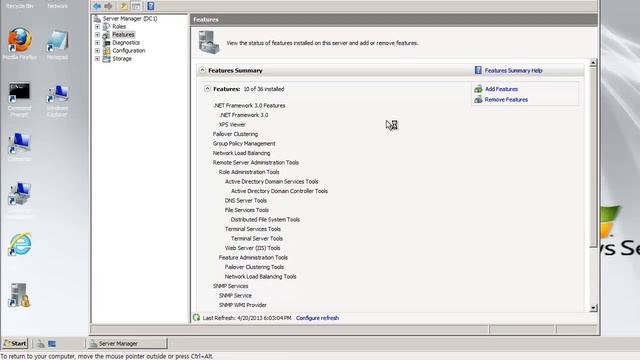Click the XPS Viewer entry
Image resolution: width=640 pixels, height=360 pixels.
(x=232, y=124)
